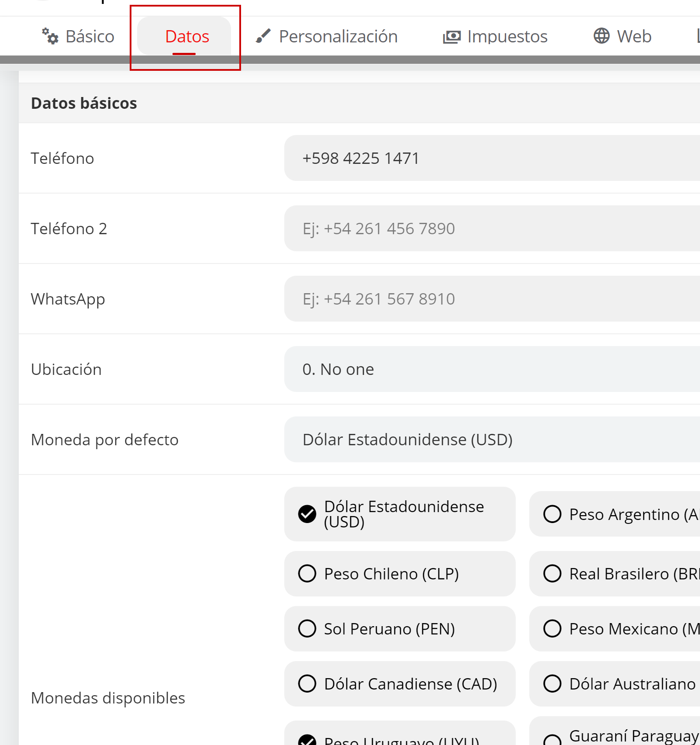Toggle the Dólar Australiano option

point(552,683)
